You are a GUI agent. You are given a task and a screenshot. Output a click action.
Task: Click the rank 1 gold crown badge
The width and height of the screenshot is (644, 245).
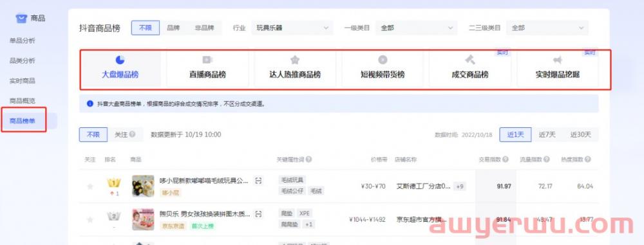point(114,183)
